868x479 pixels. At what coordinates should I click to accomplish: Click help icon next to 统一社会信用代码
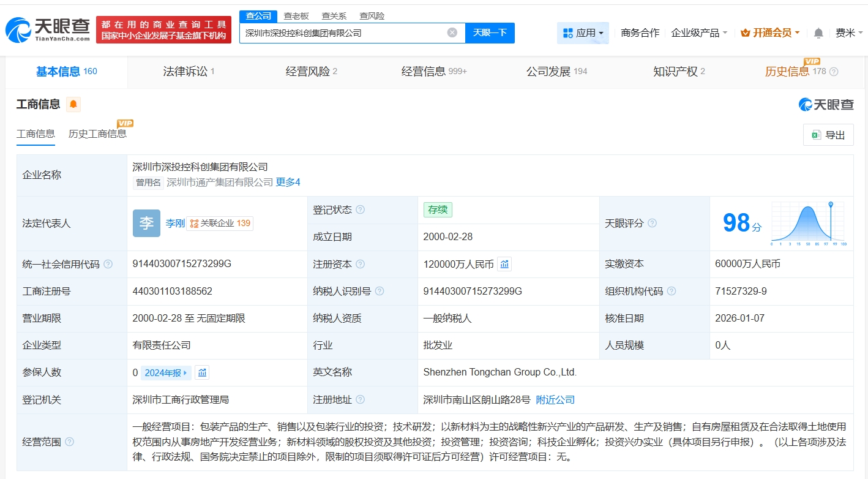point(108,264)
